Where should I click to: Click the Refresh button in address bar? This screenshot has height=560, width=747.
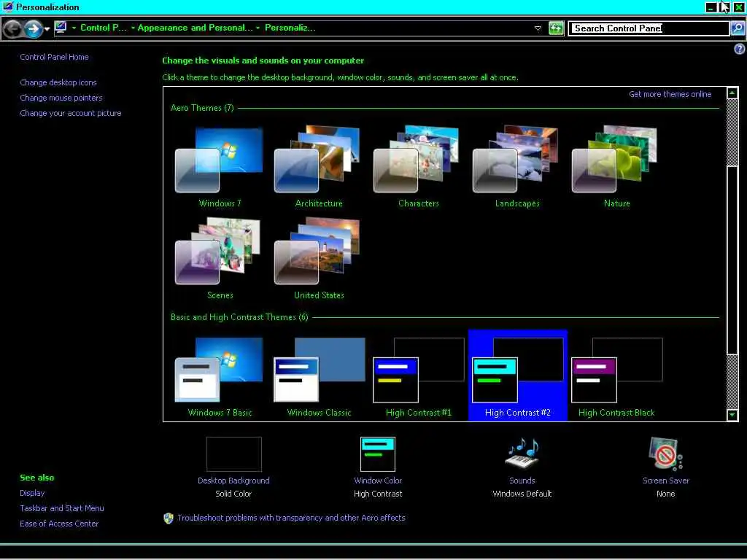(556, 28)
